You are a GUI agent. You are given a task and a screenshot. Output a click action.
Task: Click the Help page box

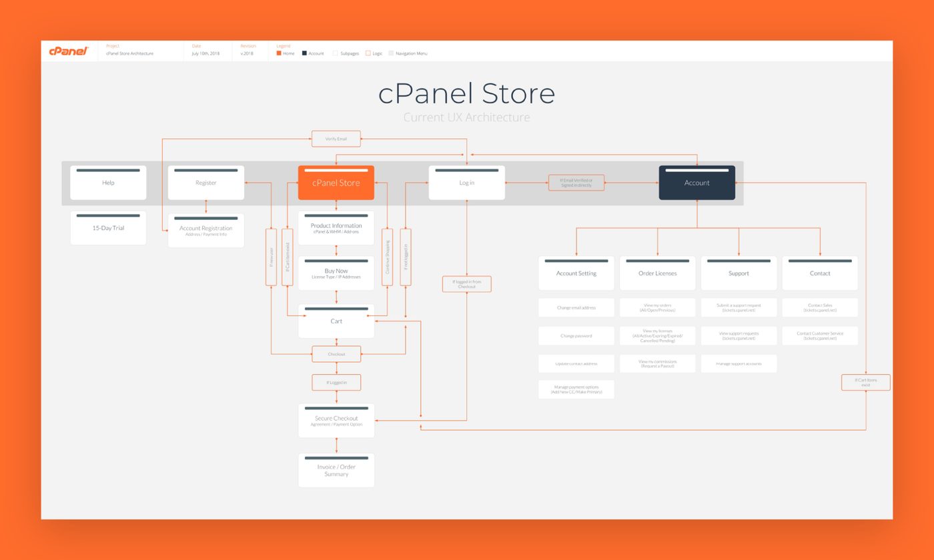pyautogui.click(x=108, y=183)
